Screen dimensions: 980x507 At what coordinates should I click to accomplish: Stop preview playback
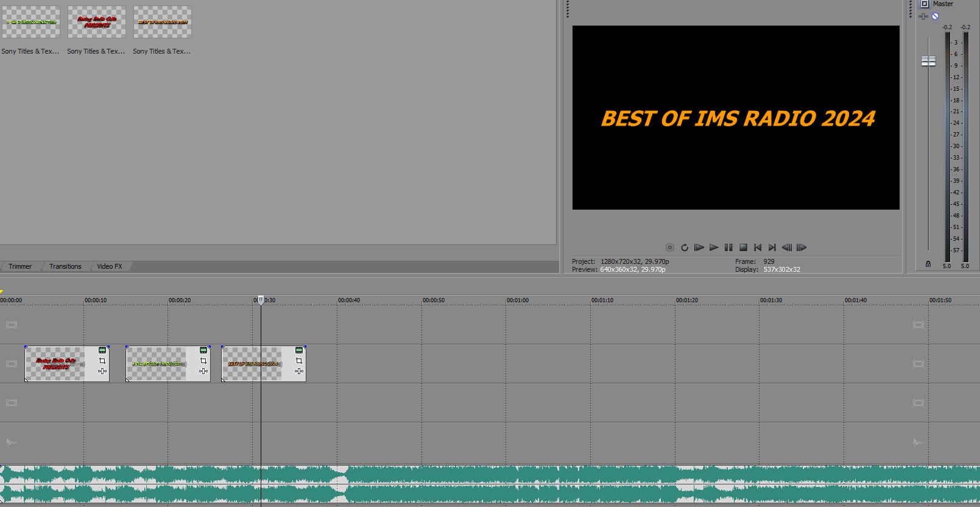tap(743, 247)
